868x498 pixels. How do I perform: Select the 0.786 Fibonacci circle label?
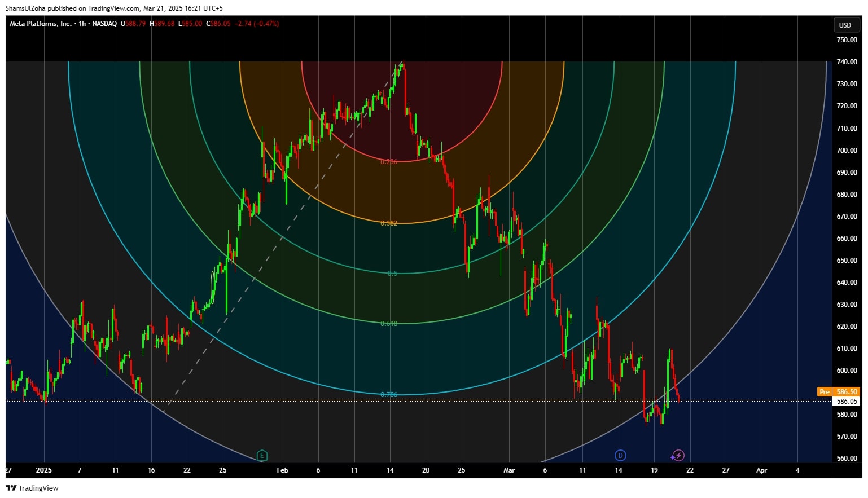click(389, 395)
